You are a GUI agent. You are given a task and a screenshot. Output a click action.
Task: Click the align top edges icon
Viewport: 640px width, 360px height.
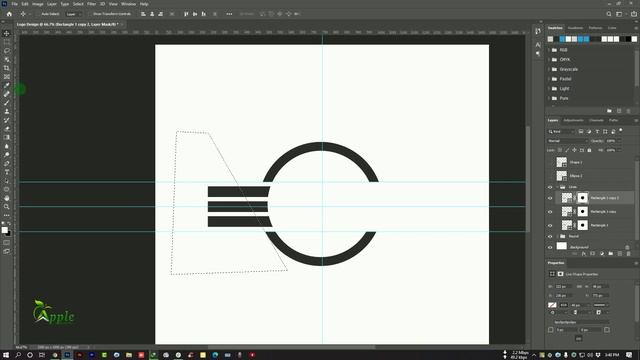click(x=186, y=14)
